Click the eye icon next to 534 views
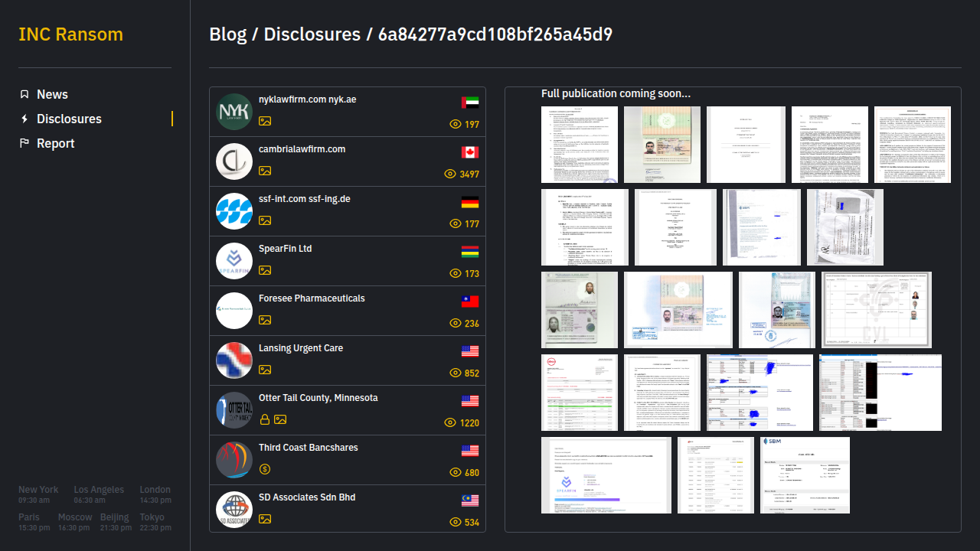The width and height of the screenshot is (980, 551). [x=456, y=522]
